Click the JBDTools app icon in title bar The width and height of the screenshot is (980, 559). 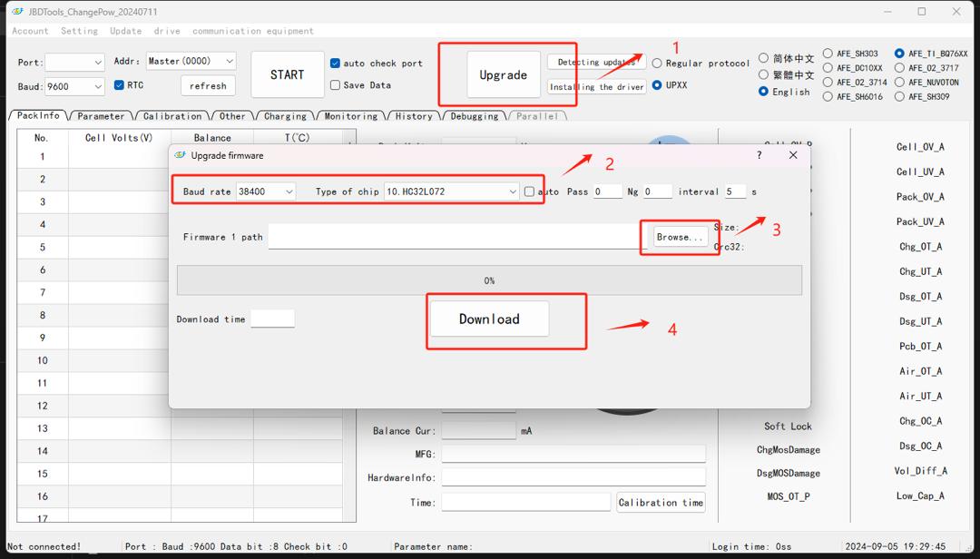pyautogui.click(x=16, y=12)
